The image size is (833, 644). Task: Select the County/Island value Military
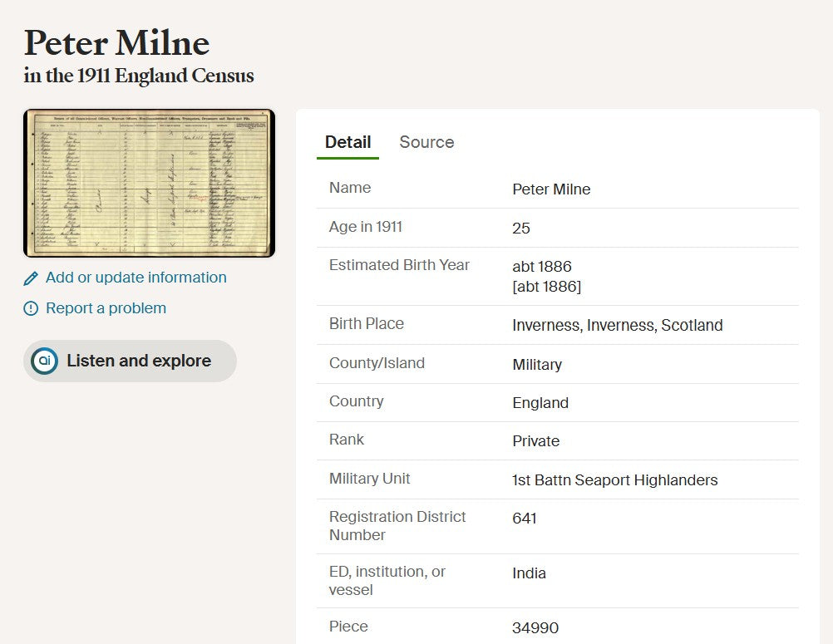pos(537,365)
